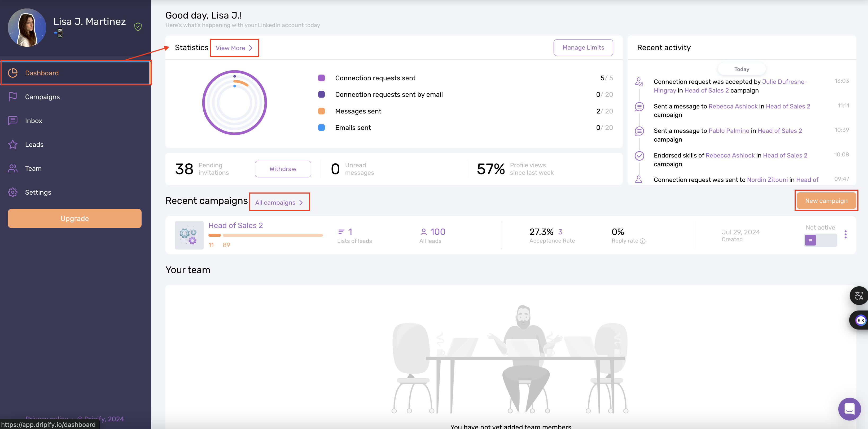
Task: Click the Withdraw pending invitations button
Action: pyautogui.click(x=282, y=169)
